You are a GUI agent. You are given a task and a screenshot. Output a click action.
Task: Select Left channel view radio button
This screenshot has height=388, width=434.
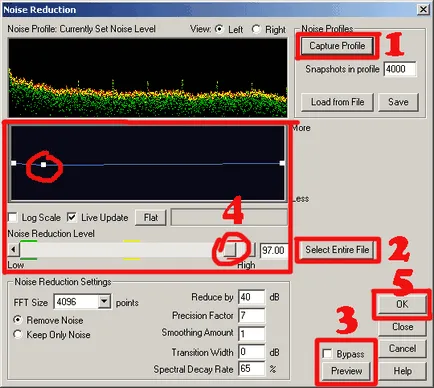coord(219,29)
